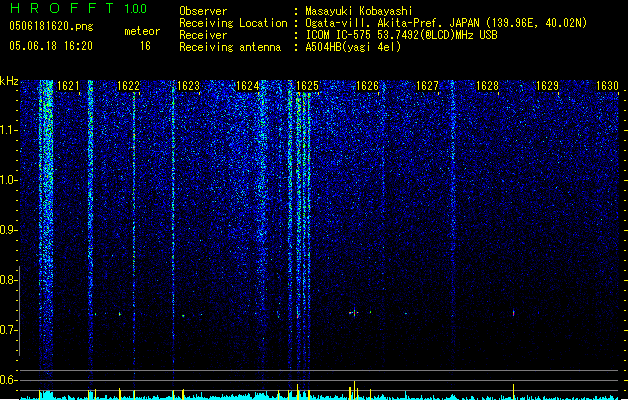Click the tallest yellow spike in bottom graph

pyautogui.click(x=354, y=390)
